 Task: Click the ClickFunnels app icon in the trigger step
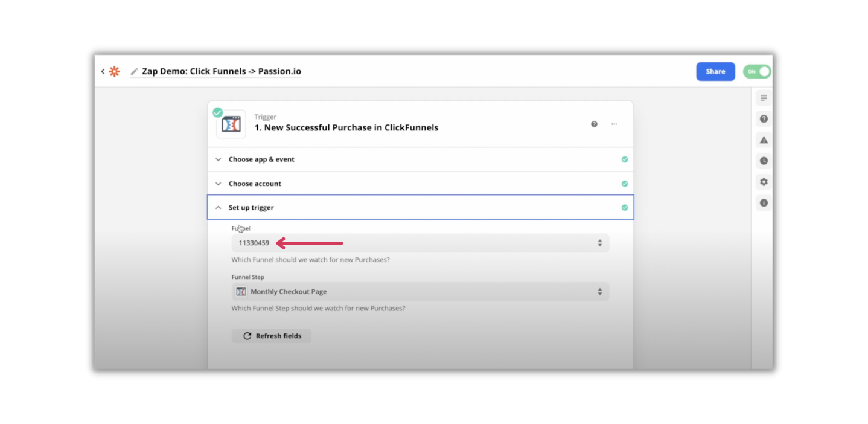tap(231, 123)
